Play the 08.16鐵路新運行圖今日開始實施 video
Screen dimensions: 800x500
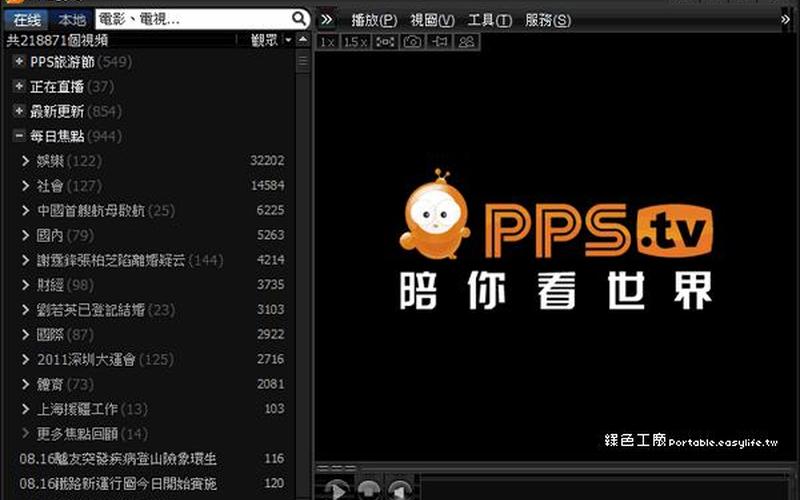click(x=118, y=483)
